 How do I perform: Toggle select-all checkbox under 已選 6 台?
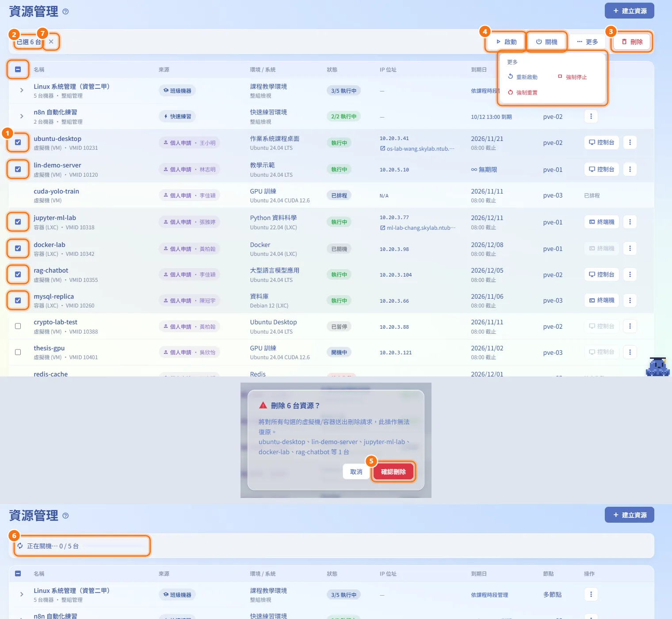point(18,69)
